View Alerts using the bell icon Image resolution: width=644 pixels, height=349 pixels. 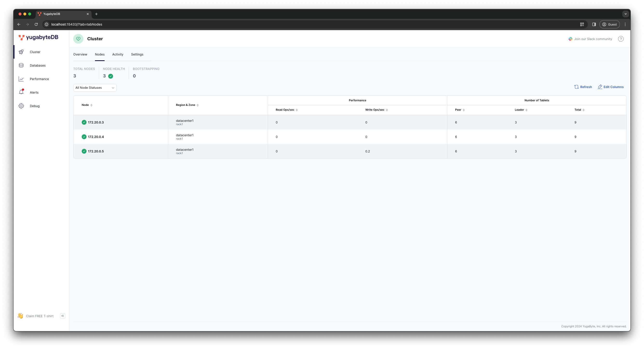(x=21, y=92)
